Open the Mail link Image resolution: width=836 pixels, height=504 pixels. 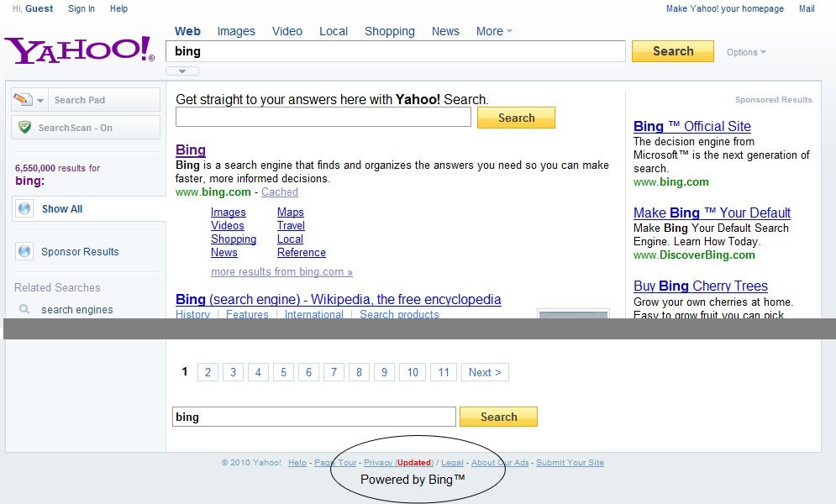pos(807,8)
